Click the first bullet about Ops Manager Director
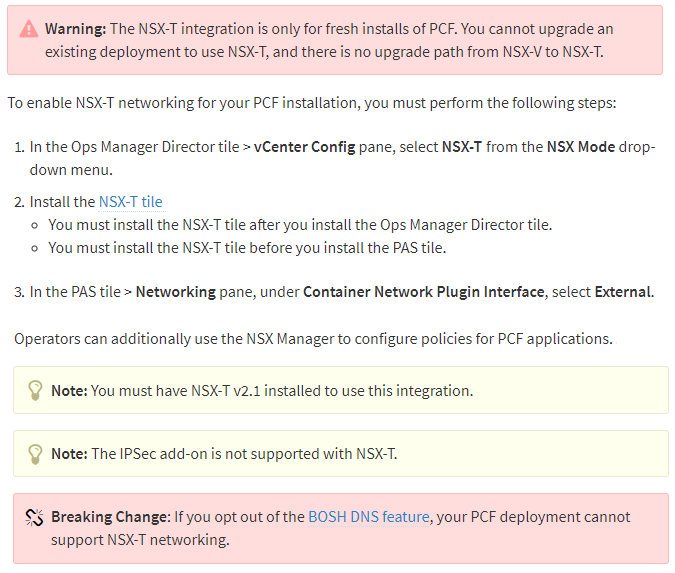The width and height of the screenshot is (675, 573). (300, 225)
